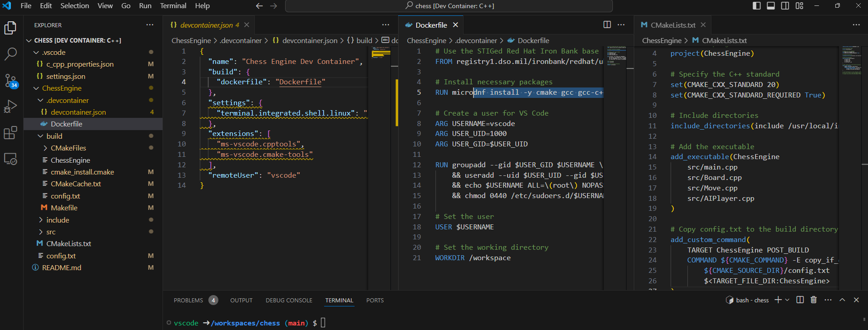Screen dimensions: 868x330
Task: Open Source Control view with 34 changes
Action: tap(10, 81)
